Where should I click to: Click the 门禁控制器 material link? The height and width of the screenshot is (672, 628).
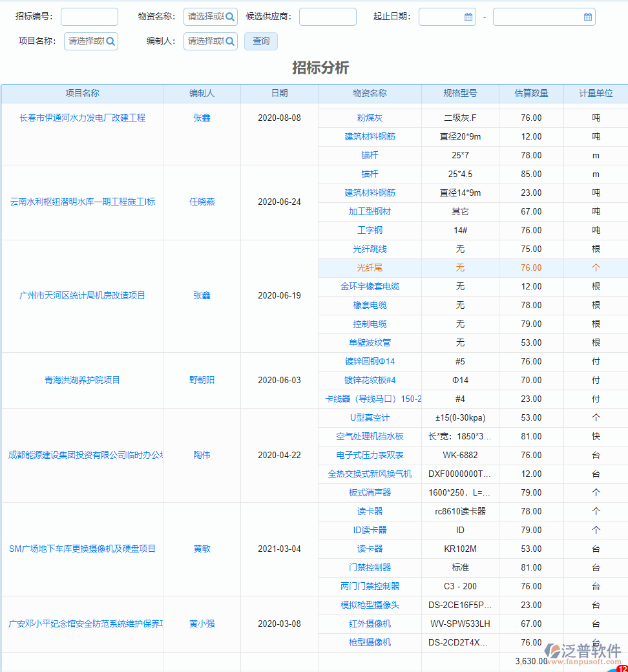pos(370,567)
